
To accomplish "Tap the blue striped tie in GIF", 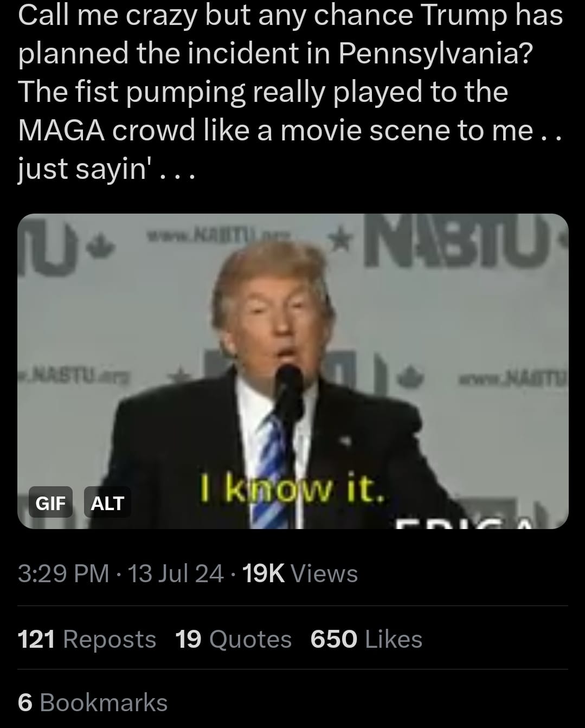I will pos(274,469).
